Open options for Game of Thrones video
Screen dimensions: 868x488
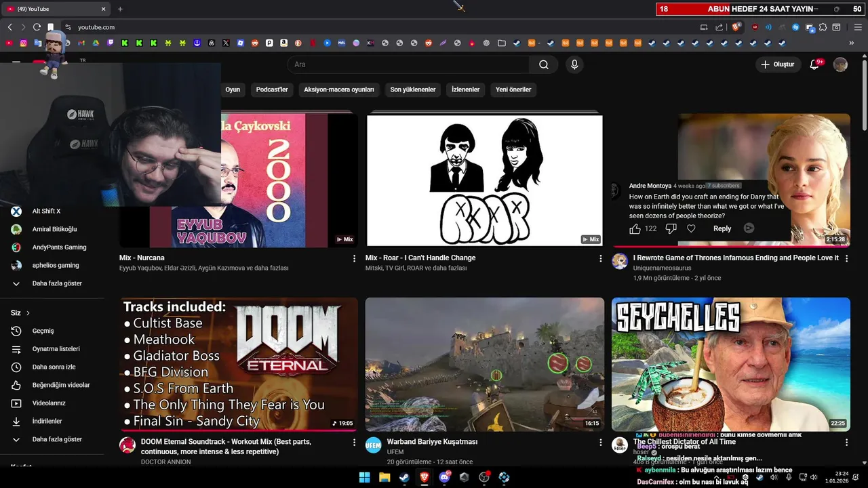pyautogui.click(x=846, y=258)
